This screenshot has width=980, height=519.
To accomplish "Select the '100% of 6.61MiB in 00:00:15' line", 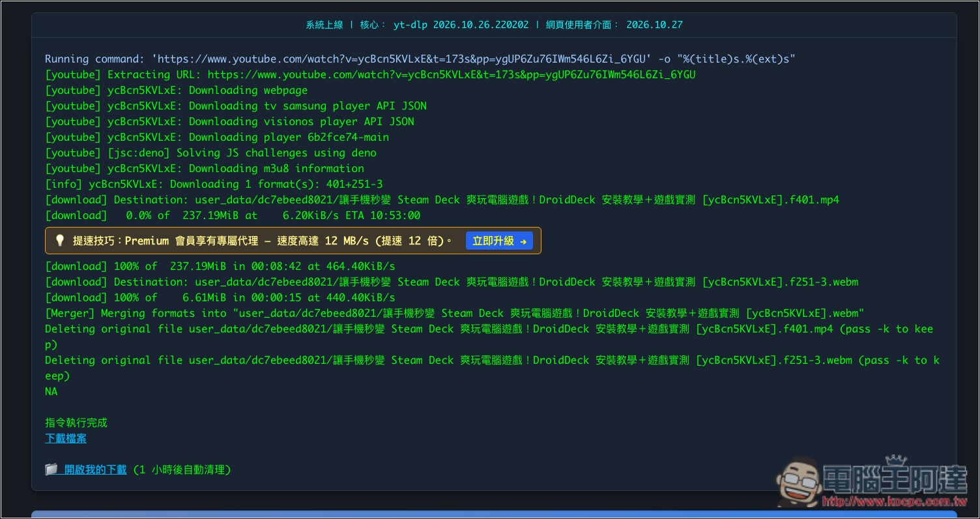I will [x=220, y=297].
